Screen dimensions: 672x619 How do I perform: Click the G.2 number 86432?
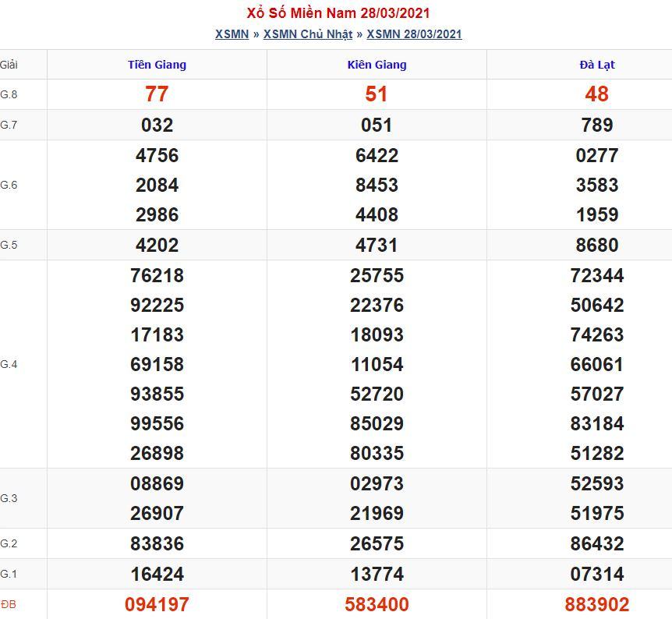[x=597, y=543]
